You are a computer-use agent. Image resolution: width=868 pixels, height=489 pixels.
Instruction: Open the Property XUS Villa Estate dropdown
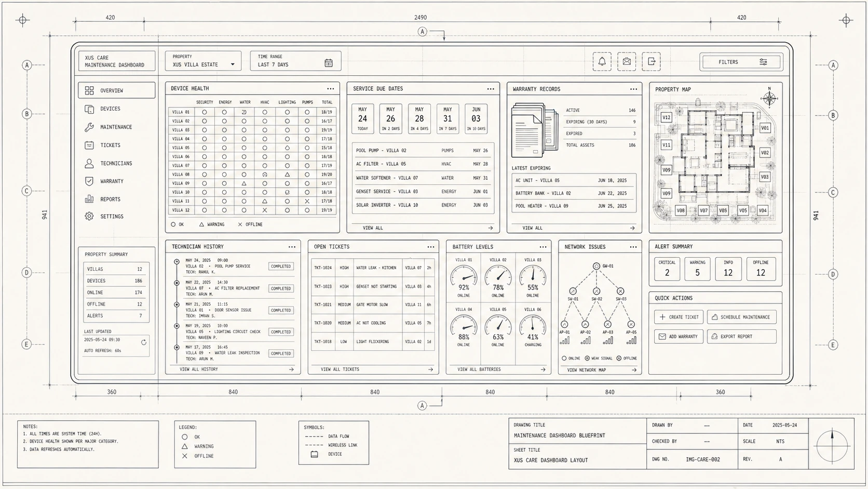[x=203, y=61]
